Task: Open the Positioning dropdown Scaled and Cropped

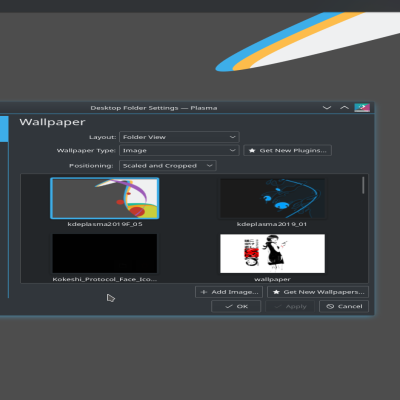Action: (x=168, y=166)
